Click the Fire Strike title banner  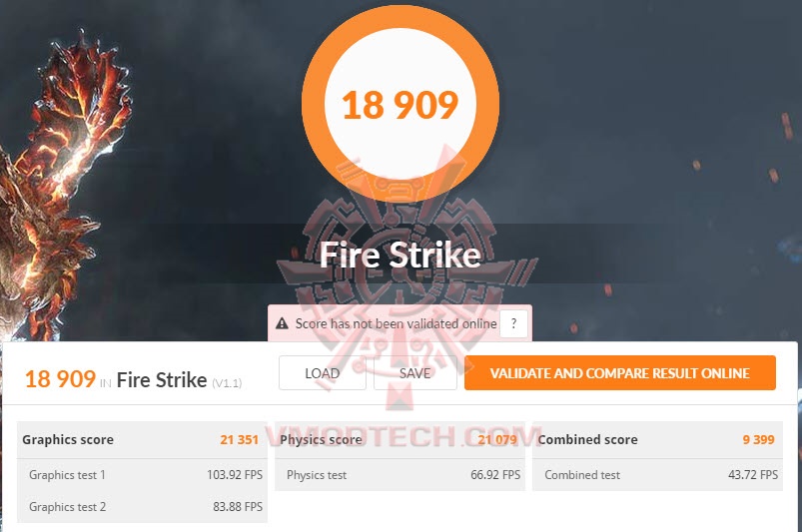pyautogui.click(x=401, y=255)
